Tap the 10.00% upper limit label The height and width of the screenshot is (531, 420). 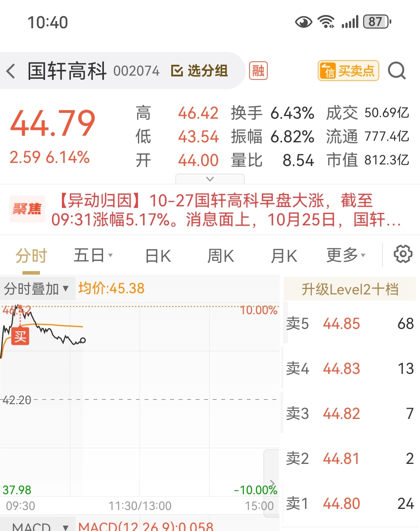point(258,310)
